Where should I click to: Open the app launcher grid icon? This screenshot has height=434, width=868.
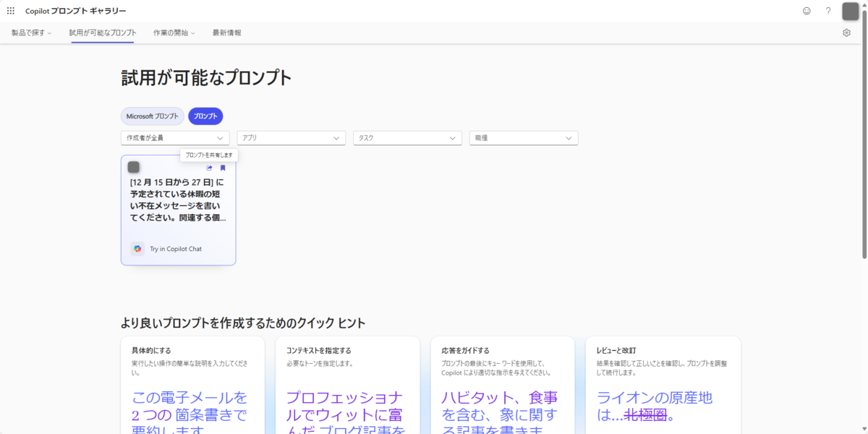(11, 11)
